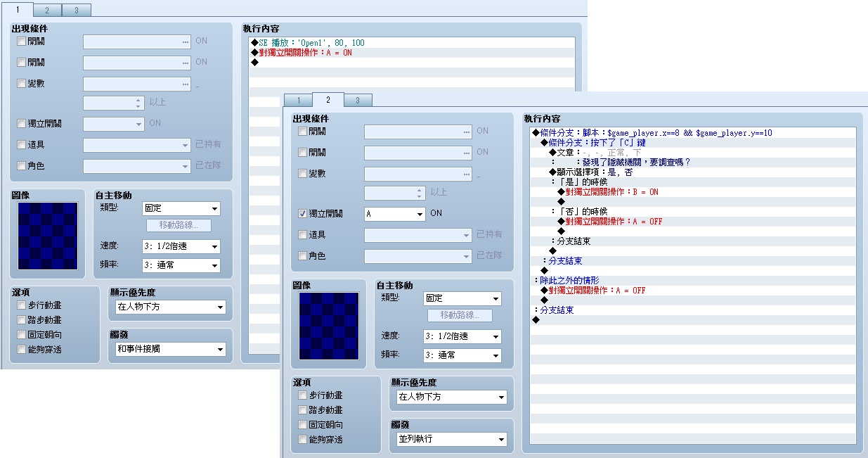Select the 文章：-, -, 正常, 下 command line
This screenshot has width=868, height=458.
pos(692,153)
